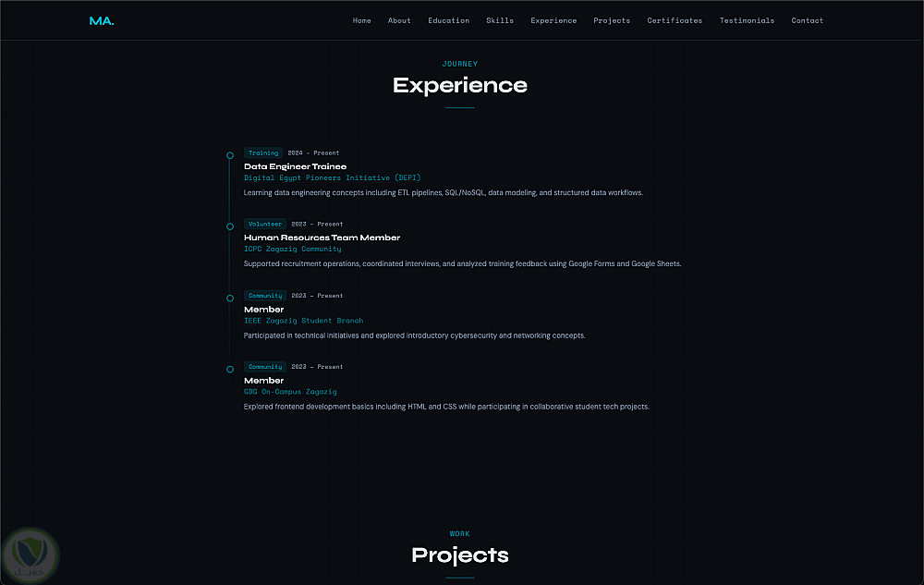The height and width of the screenshot is (585, 924).
Task: Click the 2024 – Present date
Action: 313,153
